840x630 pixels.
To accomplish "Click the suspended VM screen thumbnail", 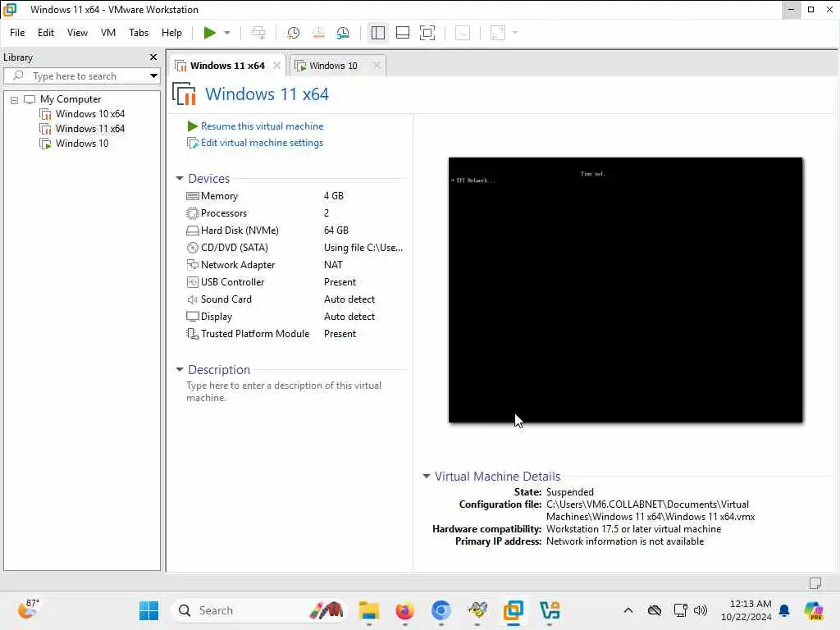I will click(625, 290).
